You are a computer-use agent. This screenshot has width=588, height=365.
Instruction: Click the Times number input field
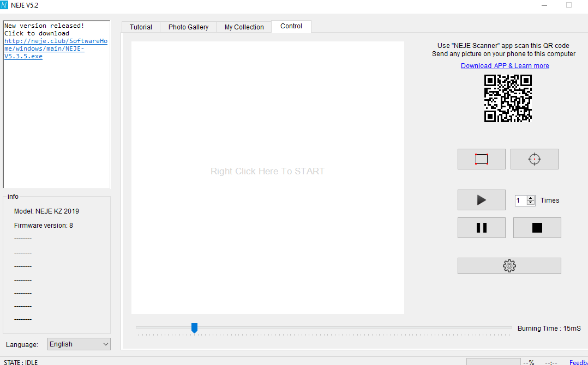520,200
